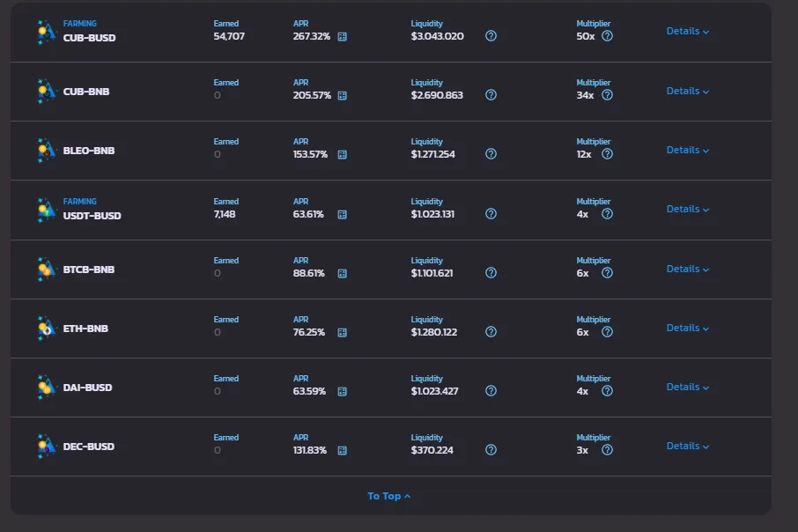Show multiplier help for CUB-BUSD 50x

pyautogui.click(x=607, y=36)
